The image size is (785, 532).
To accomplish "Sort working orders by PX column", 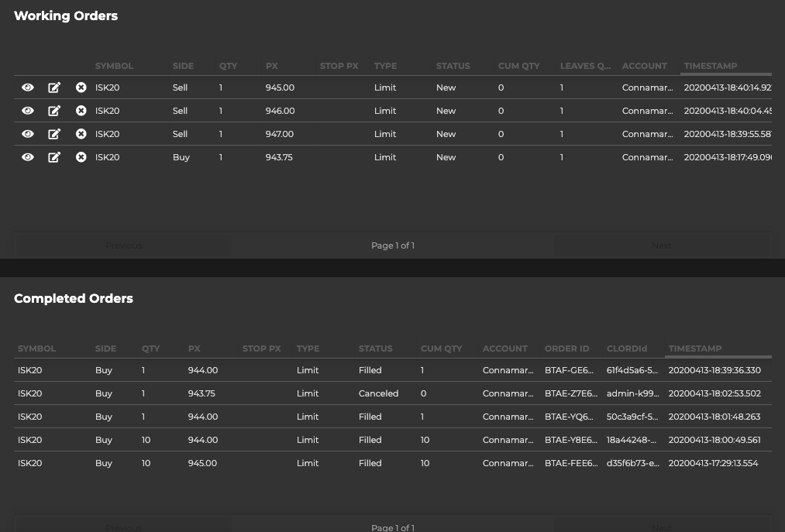I will [x=271, y=66].
